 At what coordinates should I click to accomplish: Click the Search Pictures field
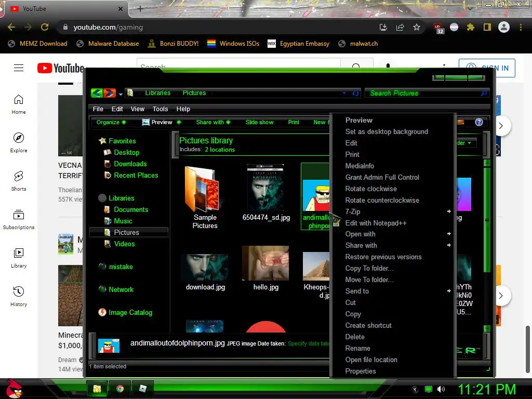[x=427, y=93]
